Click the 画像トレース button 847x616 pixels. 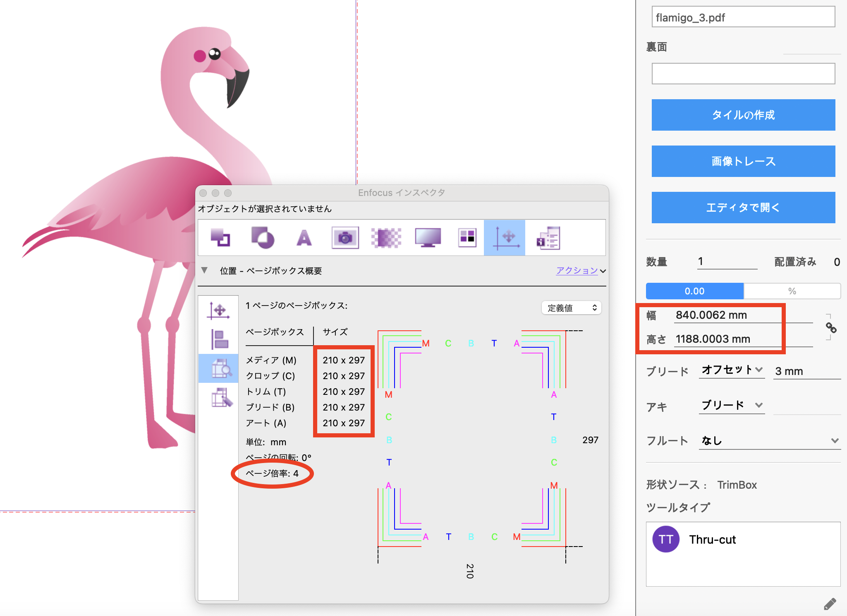(x=743, y=161)
